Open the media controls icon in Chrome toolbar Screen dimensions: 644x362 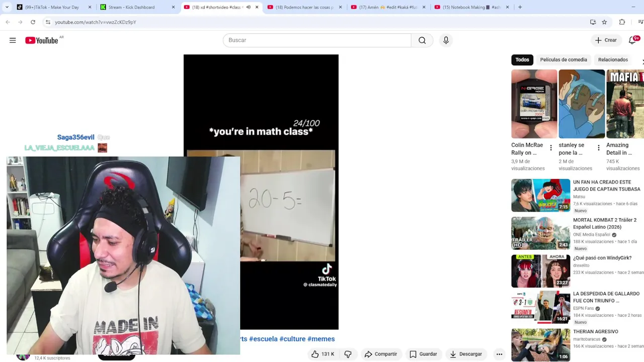click(x=640, y=22)
